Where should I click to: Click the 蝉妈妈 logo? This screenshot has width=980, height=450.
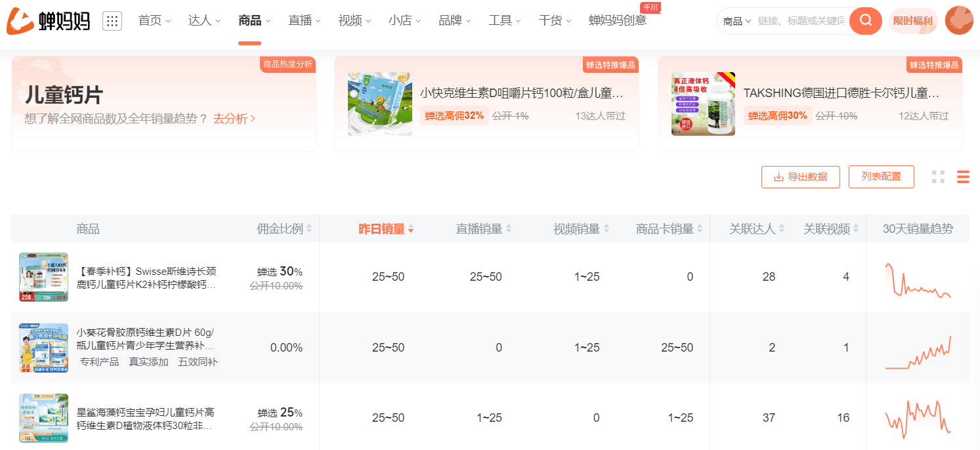tap(48, 21)
